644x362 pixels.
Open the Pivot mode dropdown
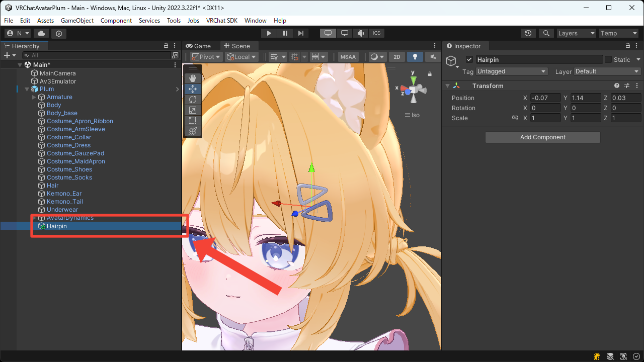coord(206,56)
